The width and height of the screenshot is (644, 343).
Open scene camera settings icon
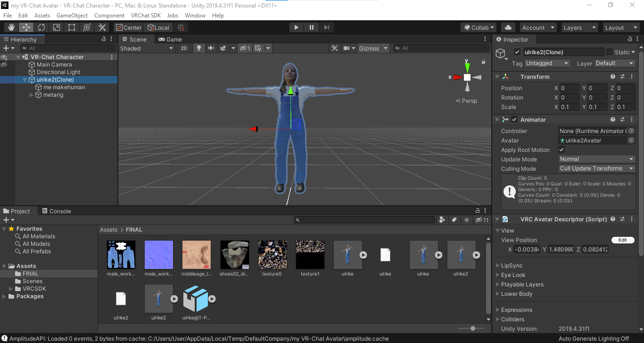click(x=347, y=48)
